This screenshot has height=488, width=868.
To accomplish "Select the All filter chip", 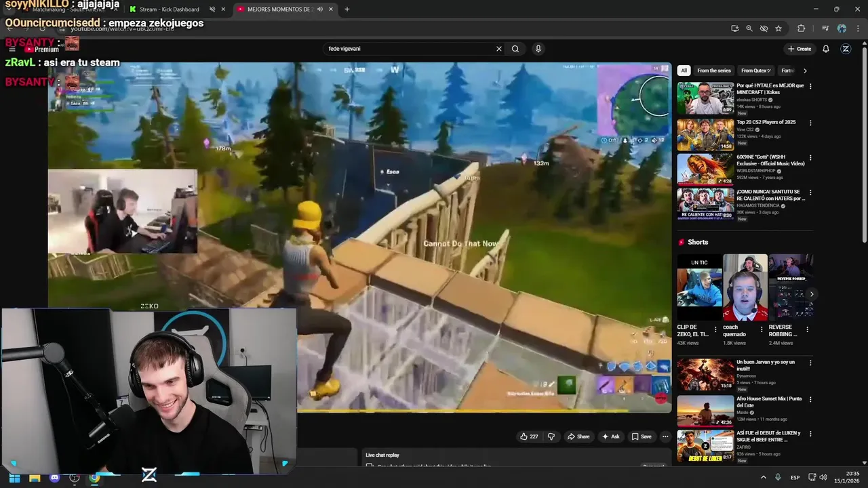I will pyautogui.click(x=684, y=70).
